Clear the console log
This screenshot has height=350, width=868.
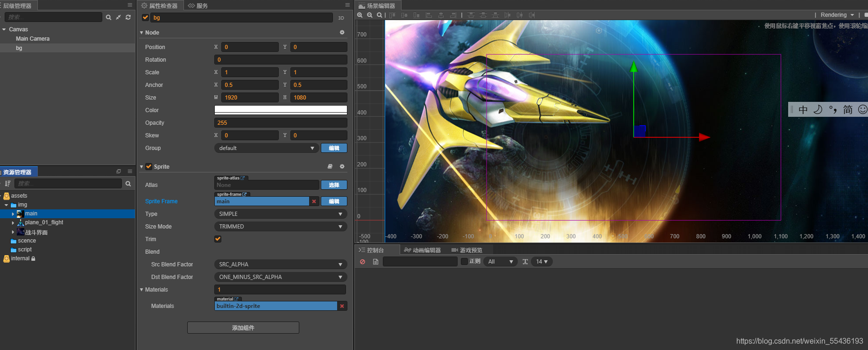(362, 262)
